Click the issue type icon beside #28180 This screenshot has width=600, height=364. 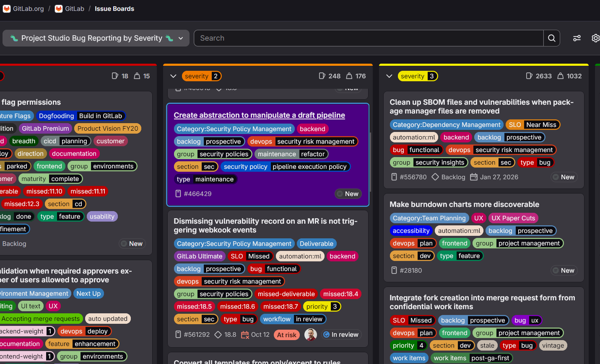394,270
